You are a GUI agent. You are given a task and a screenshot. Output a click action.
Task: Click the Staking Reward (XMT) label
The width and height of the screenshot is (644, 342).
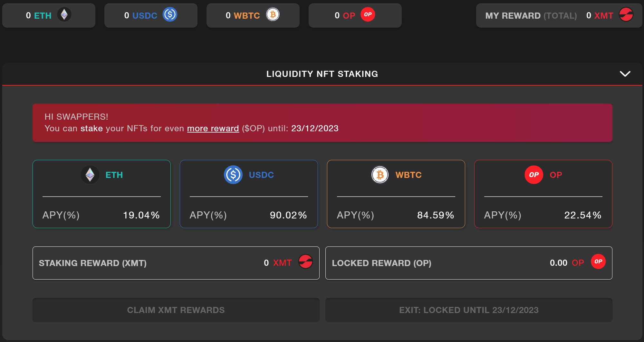(93, 263)
